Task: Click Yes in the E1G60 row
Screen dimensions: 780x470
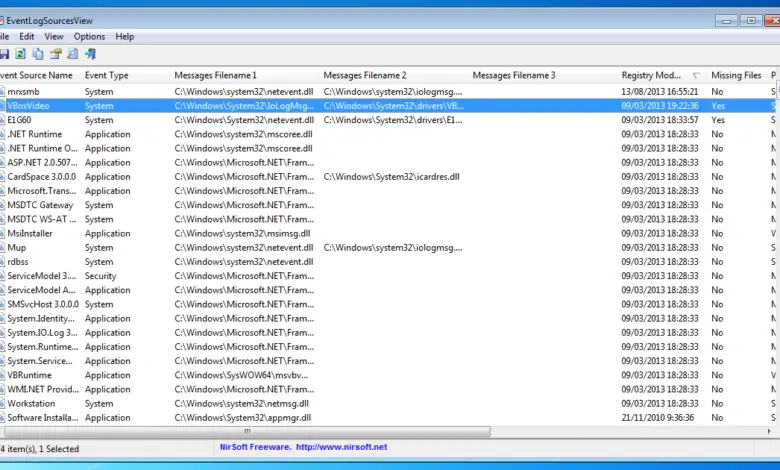Action: pos(718,120)
